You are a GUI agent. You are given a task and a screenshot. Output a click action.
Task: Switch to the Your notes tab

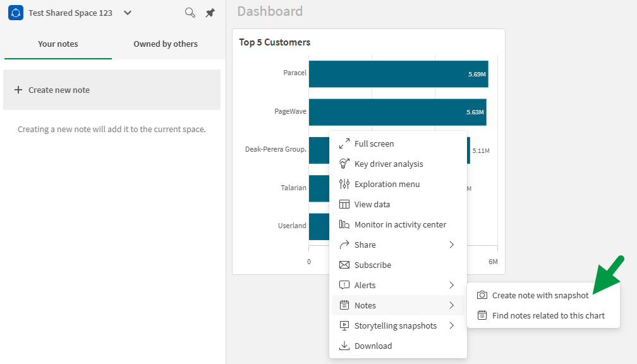click(x=58, y=44)
